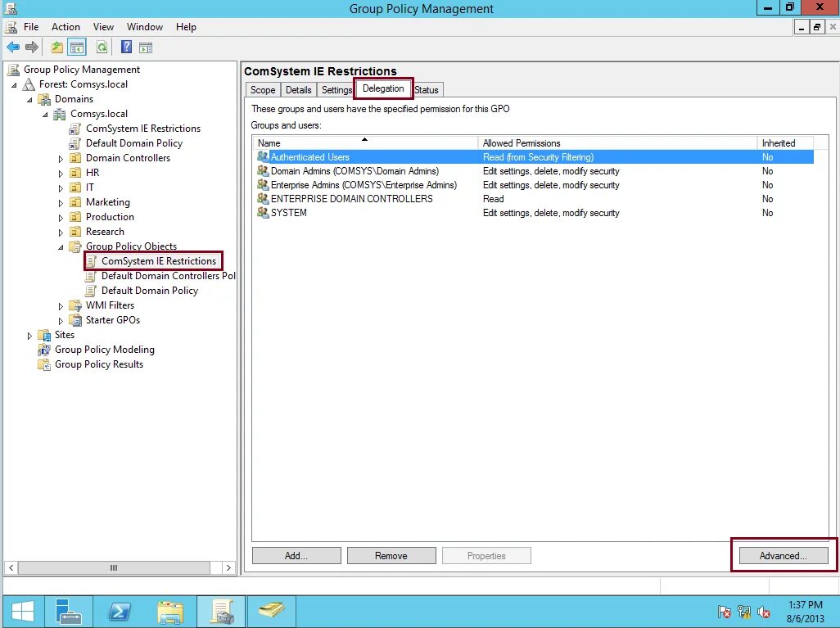
Task: Click tree pane scroll left arrow
Action: (11, 567)
